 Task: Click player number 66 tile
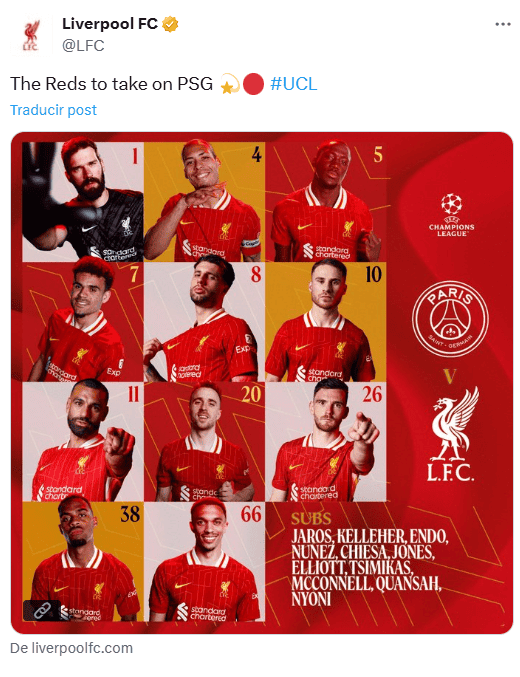(204, 562)
